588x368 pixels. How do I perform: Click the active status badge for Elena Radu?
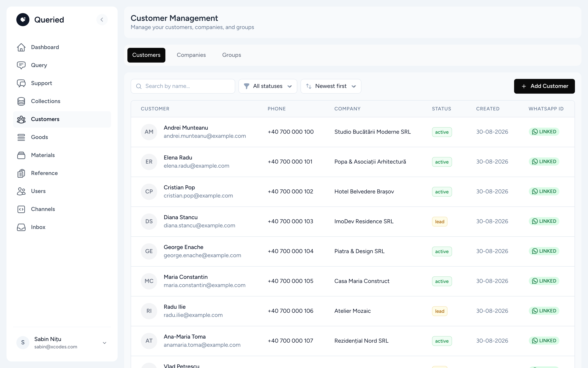(442, 162)
